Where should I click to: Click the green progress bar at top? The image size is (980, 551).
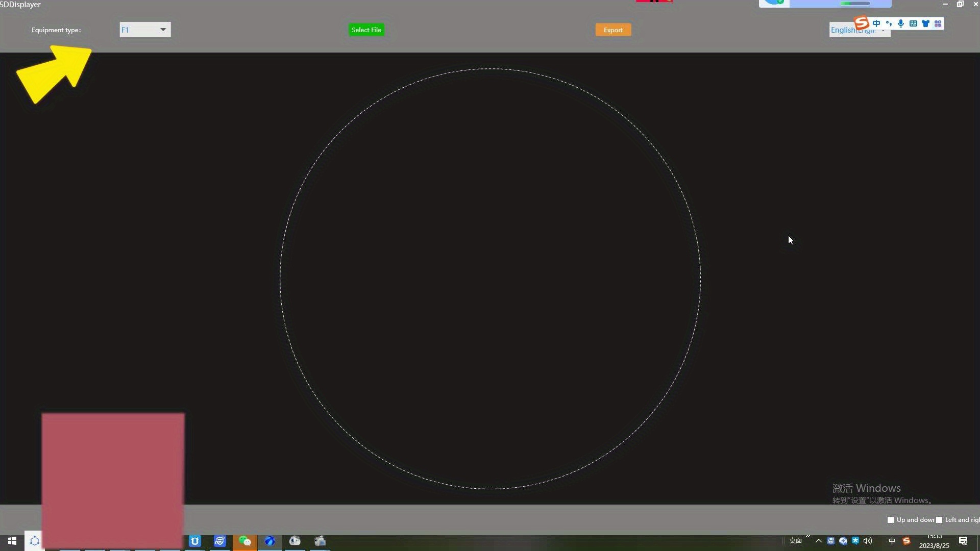coord(855,4)
